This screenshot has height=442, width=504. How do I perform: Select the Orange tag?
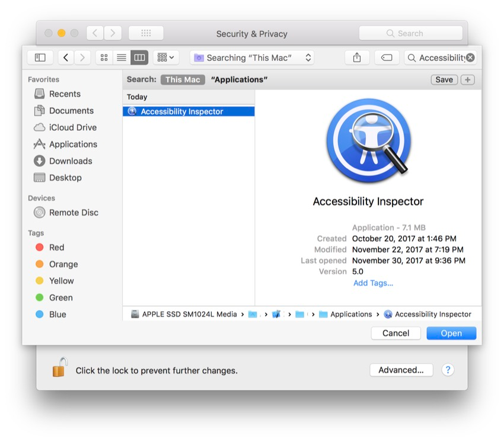point(63,264)
